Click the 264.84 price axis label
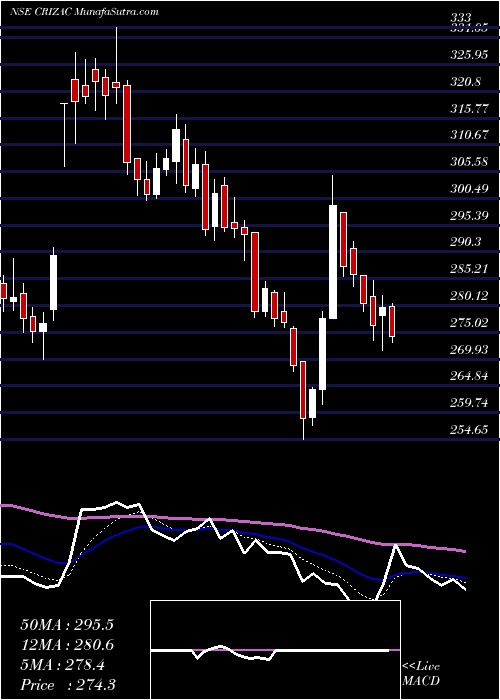 point(469,376)
